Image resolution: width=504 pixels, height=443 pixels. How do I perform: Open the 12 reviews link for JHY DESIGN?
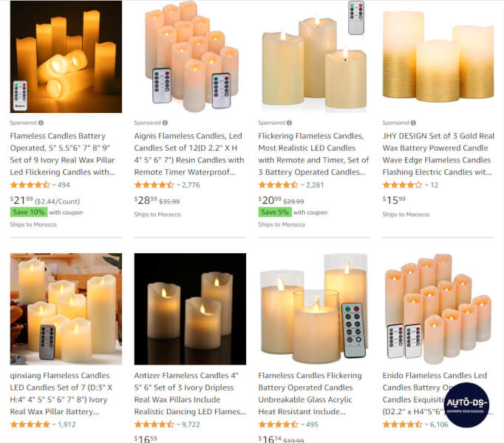tap(435, 185)
